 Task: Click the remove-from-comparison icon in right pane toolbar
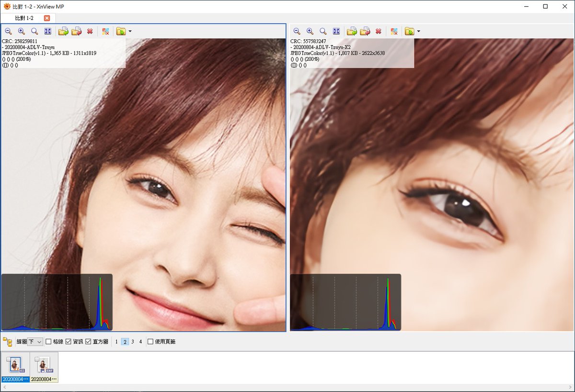click(x=394, y=31)
